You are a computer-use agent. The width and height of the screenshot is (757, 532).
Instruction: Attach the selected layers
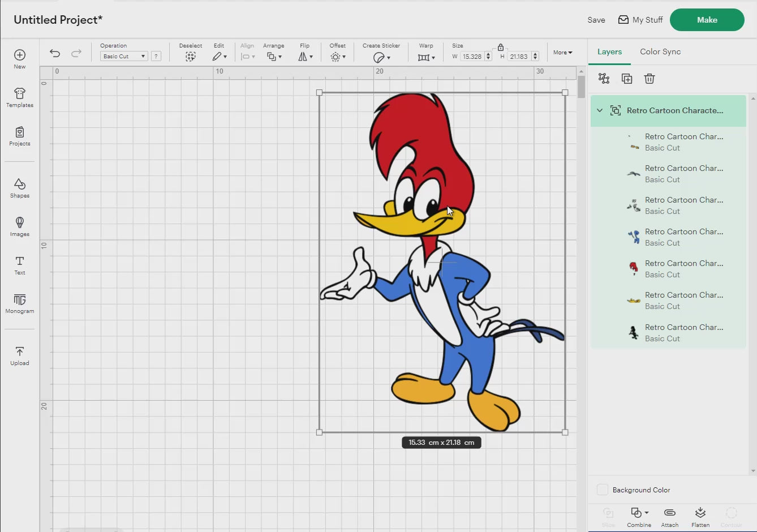click(670, 517)
